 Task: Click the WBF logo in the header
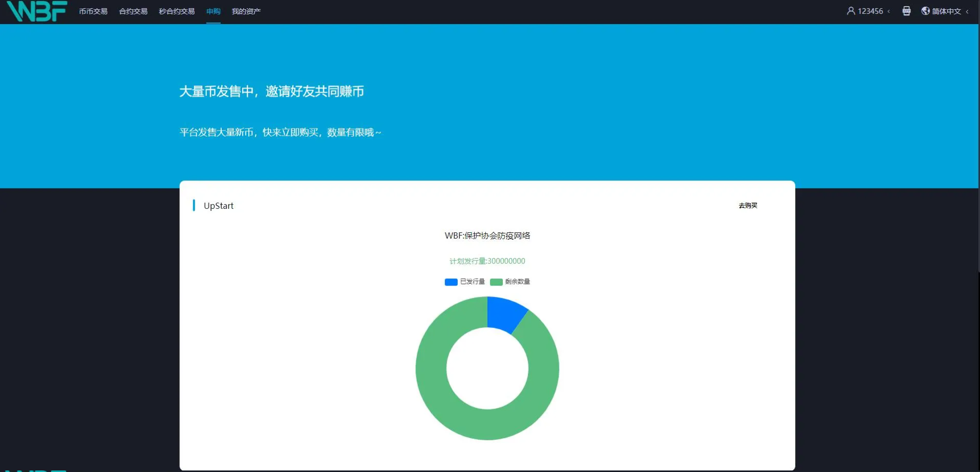coord(37,11)
